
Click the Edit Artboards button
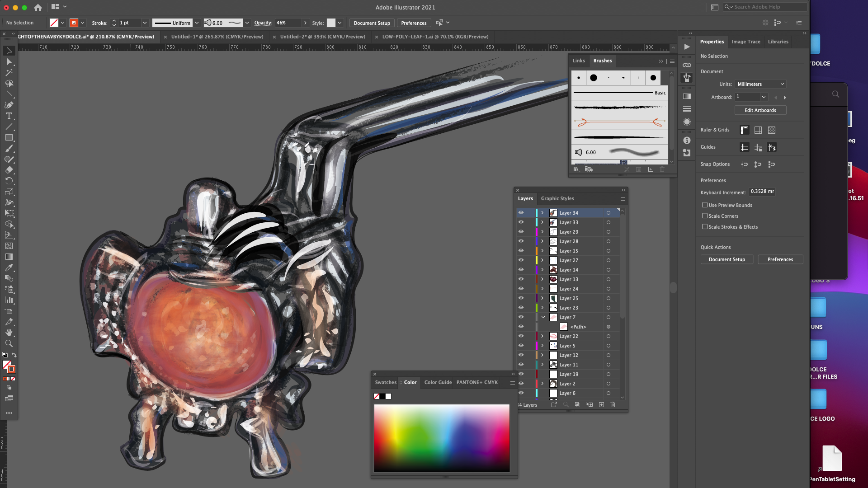click(x=760, y=110)
